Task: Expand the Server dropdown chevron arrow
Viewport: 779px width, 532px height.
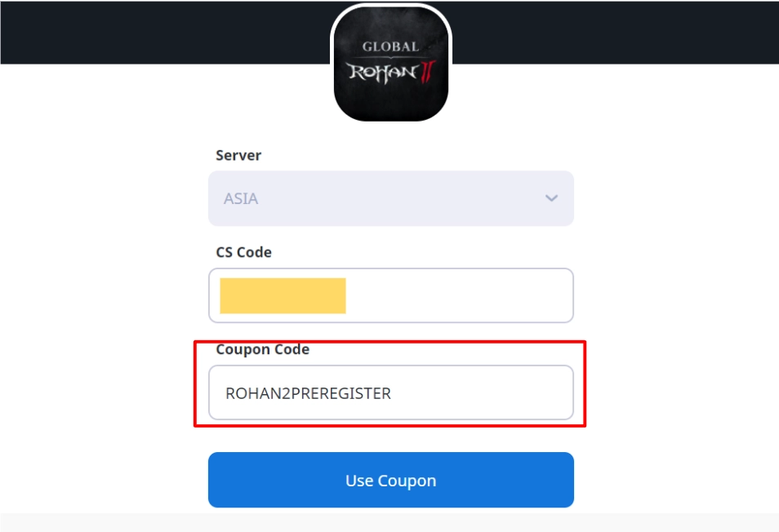Action: coord(551,198)
